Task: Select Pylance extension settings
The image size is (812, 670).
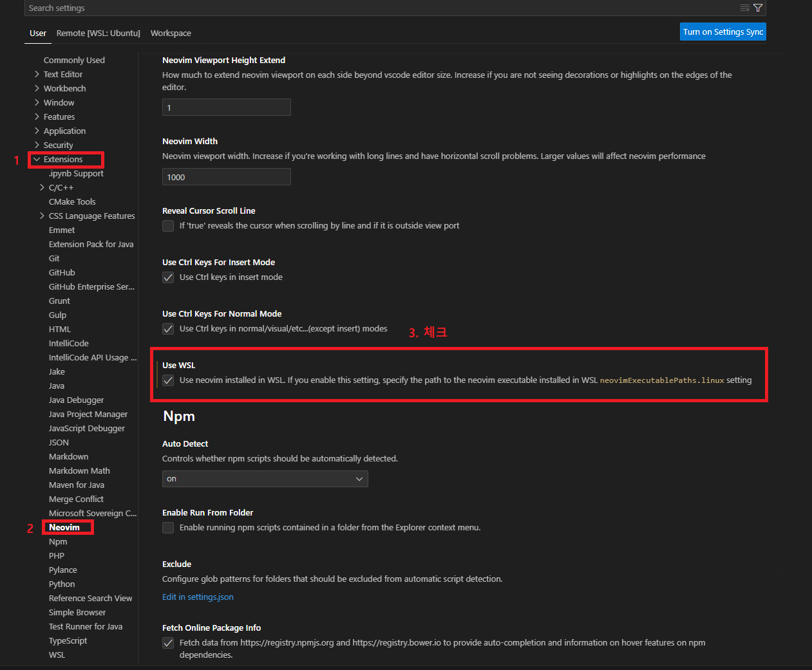Action: click(63, 570)
